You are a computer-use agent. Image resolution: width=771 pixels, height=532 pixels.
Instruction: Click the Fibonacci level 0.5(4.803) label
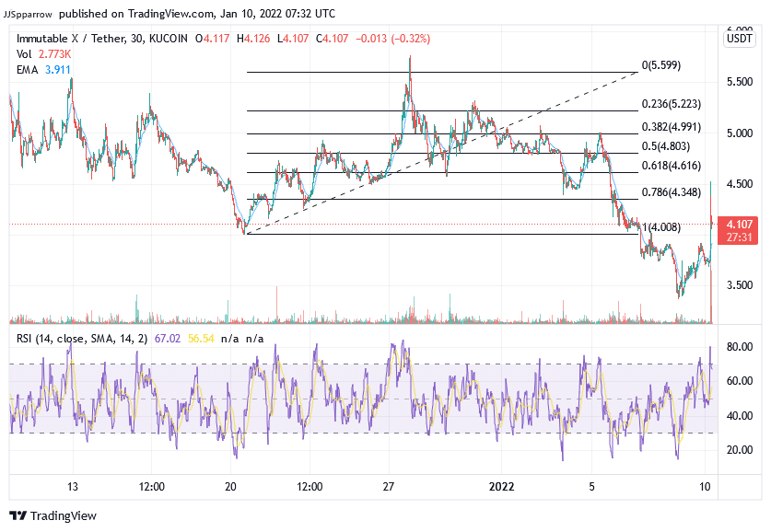click(666, 146)
